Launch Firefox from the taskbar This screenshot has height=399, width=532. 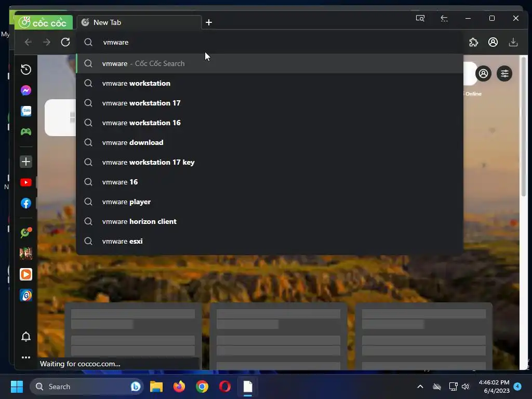coord(179,387)
